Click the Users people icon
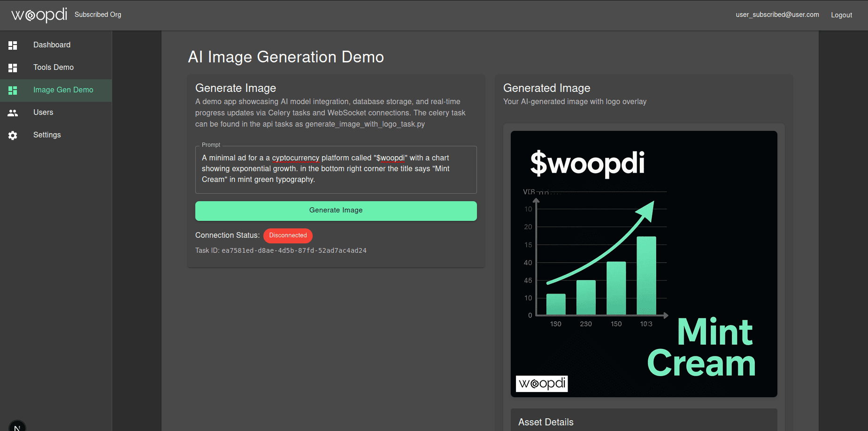The height and width of the screenshot is (431, 868). point(13,113)
